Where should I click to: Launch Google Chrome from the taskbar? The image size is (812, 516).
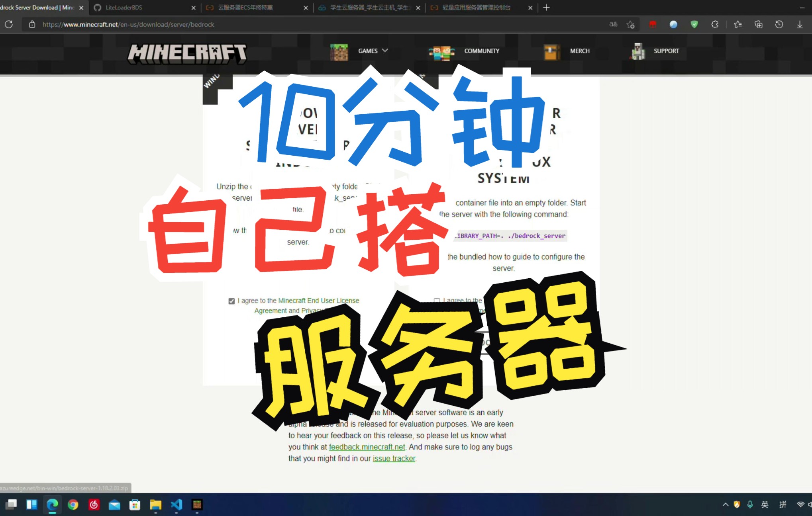click(x=73, y=504)
